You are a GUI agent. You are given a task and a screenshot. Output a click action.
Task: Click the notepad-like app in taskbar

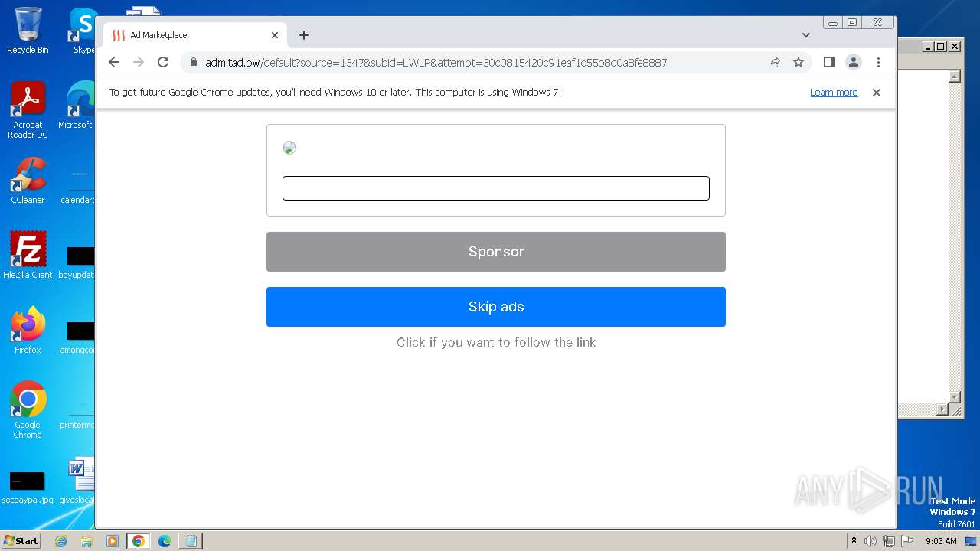pos(190,541)
